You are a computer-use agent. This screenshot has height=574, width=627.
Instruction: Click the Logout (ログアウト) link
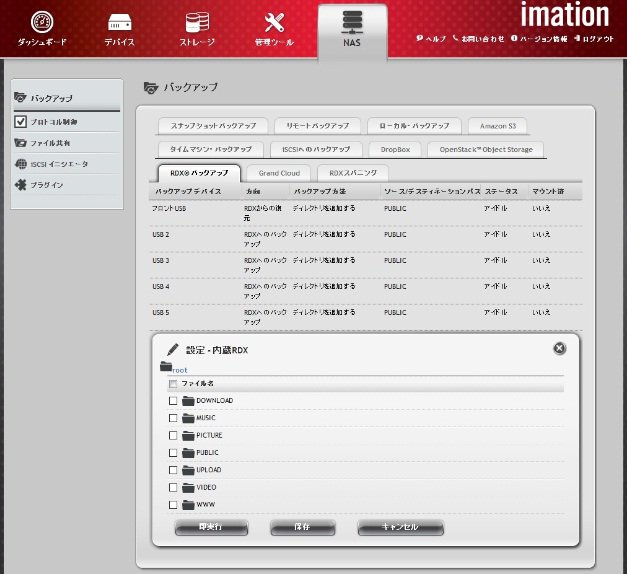click(594, 39)
